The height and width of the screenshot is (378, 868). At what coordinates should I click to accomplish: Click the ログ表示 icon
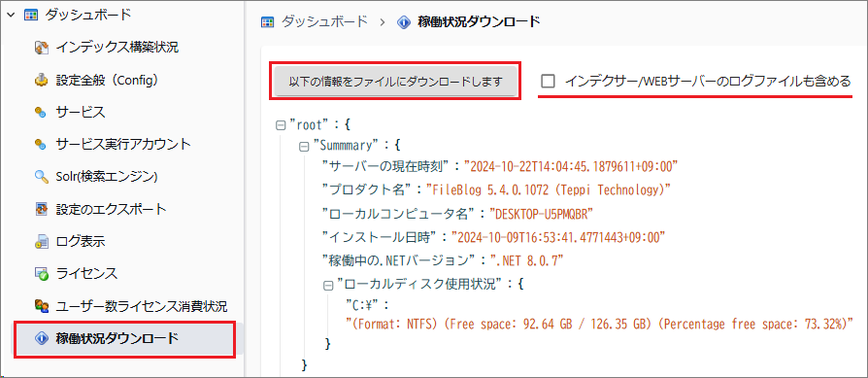click(x=41, y=242)
